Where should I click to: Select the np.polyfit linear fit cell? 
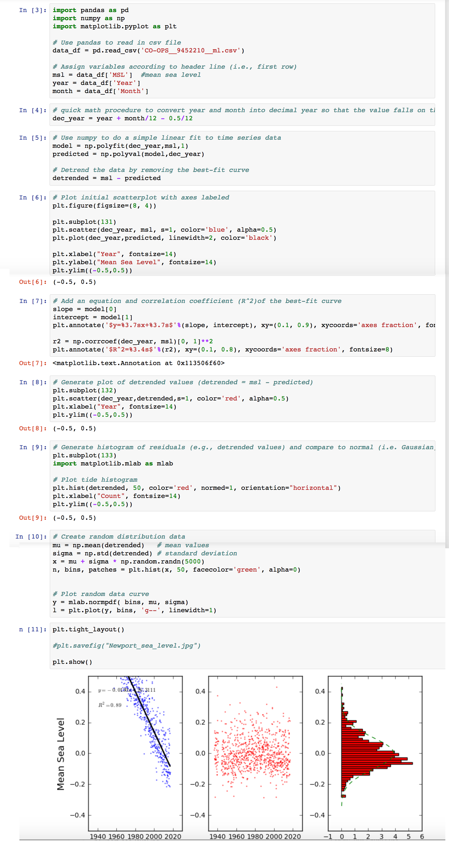242,158
